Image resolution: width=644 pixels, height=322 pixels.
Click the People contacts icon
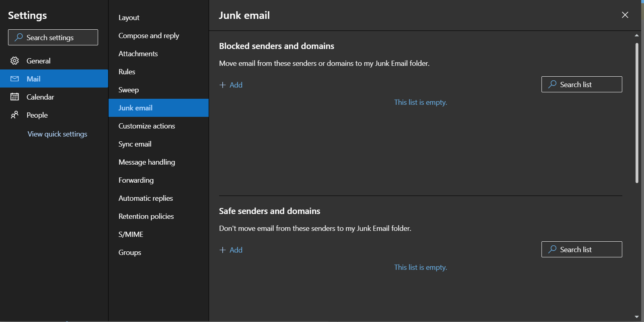coord(14,115)
